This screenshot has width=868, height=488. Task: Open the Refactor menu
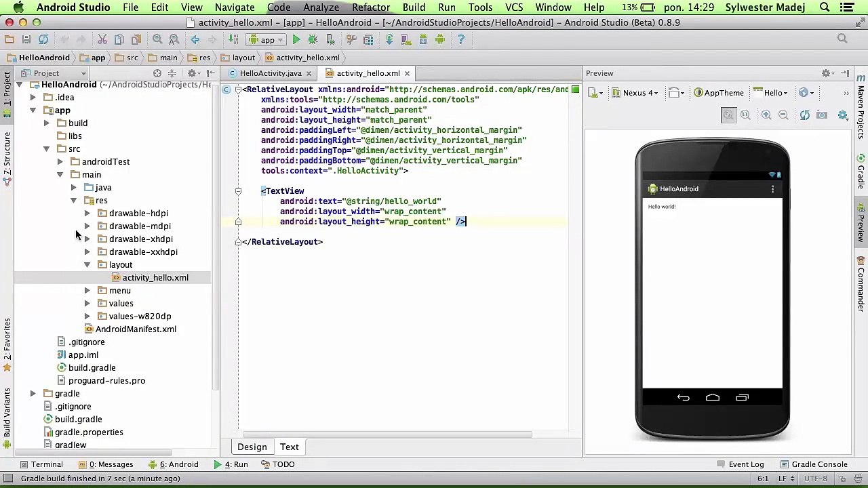click(x=371, y=7)
